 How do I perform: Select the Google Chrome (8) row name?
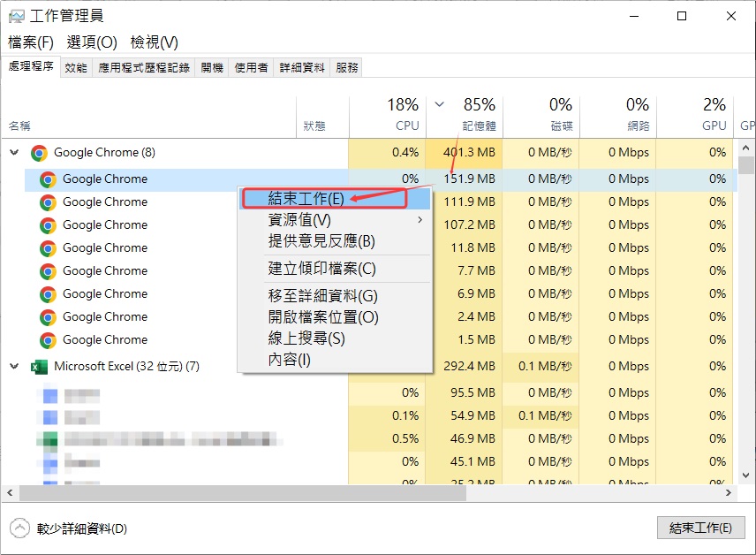[x=104, y=153]
